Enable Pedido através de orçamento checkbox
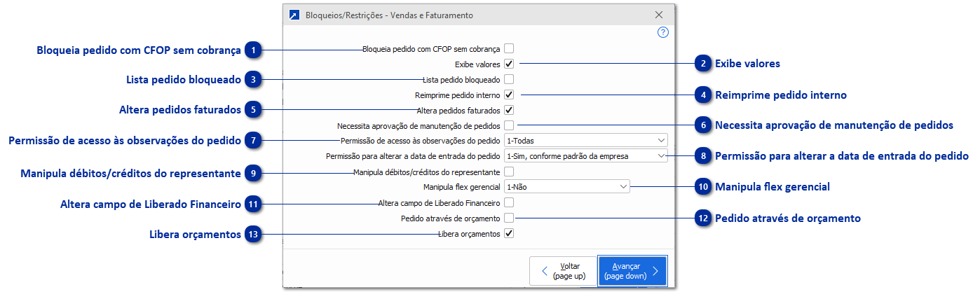Viewport: 980px width, 299px height. click(x=510, y=218)
